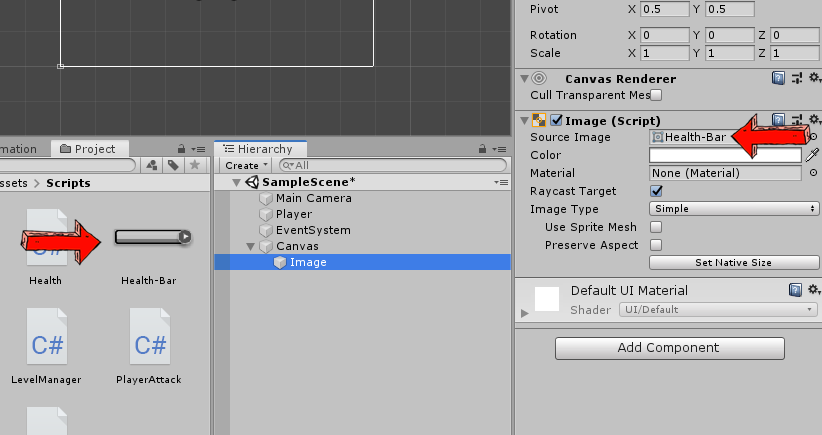The height and width of the screenshot is (435, 822).
Task: Click the favorites star icon in Project
Action: click(x=195, y=165)
